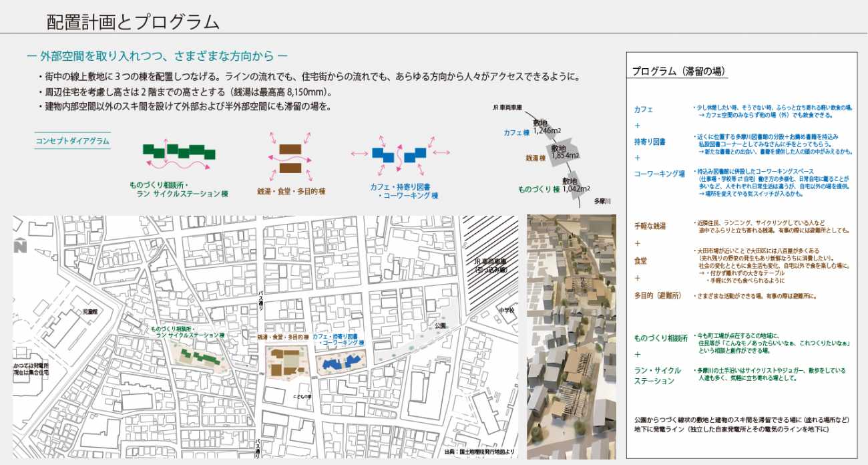Click the brown 銭湯・食堂・多目的棟 concept diagram
Screen dimensions: 868x465
[289, 156]
